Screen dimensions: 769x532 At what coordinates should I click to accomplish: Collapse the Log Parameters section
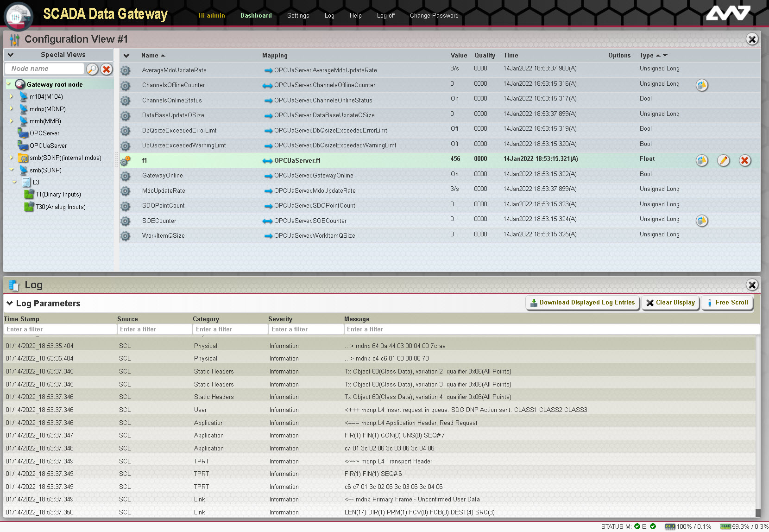(10, 303)
